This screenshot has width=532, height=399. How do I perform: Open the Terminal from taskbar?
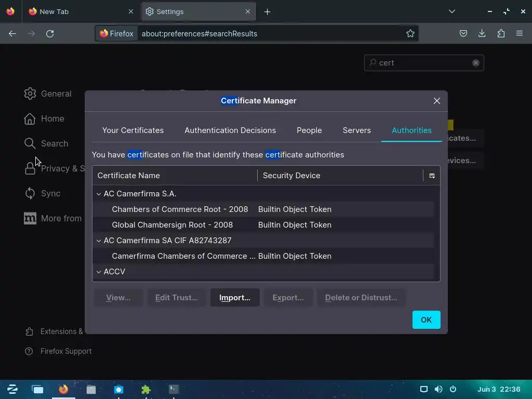tap(174, 389)
